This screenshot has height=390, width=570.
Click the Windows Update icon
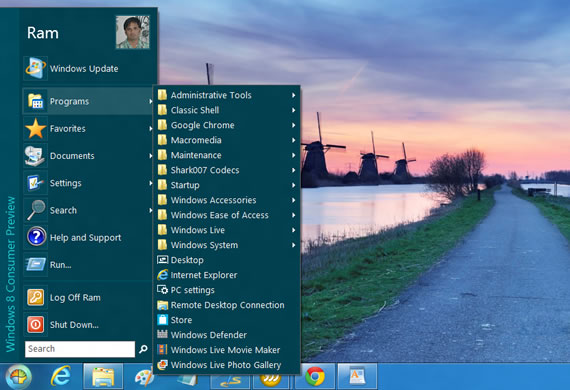pos(35,68)
